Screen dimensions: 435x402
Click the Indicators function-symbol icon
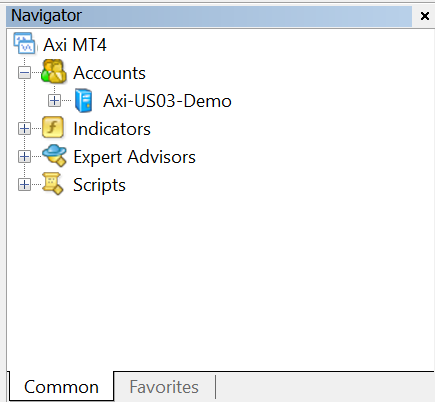pos(53,127)
